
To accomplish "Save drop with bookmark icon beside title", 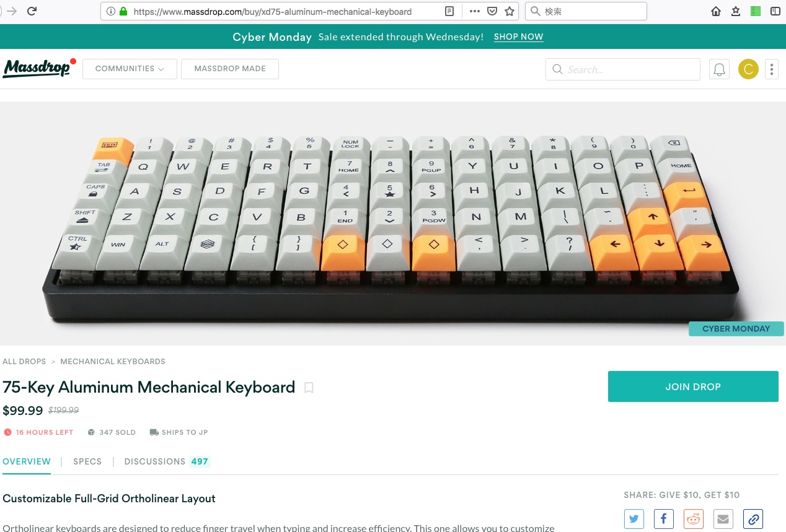I will [x=309, y=388].
